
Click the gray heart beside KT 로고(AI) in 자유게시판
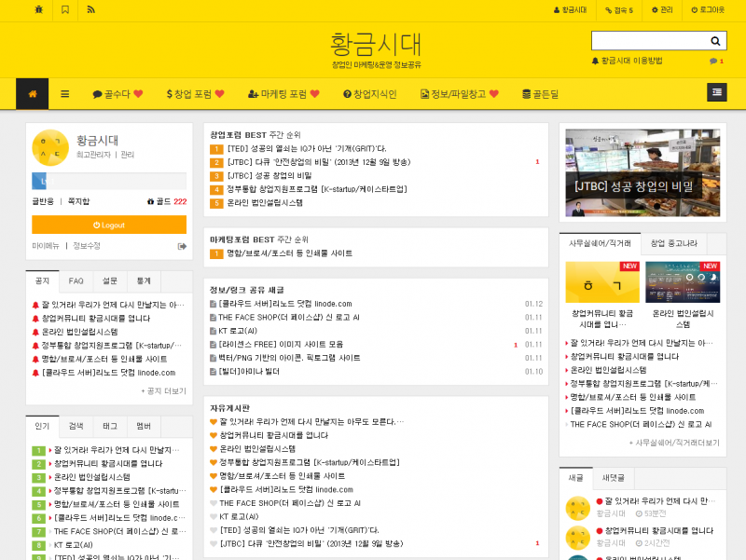(214, 517)
